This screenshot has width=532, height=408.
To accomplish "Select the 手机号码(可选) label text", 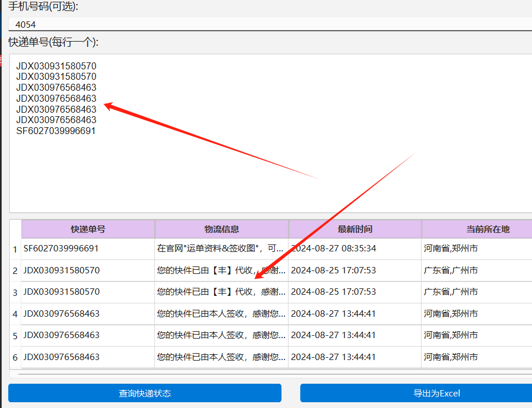I will 36,7.
